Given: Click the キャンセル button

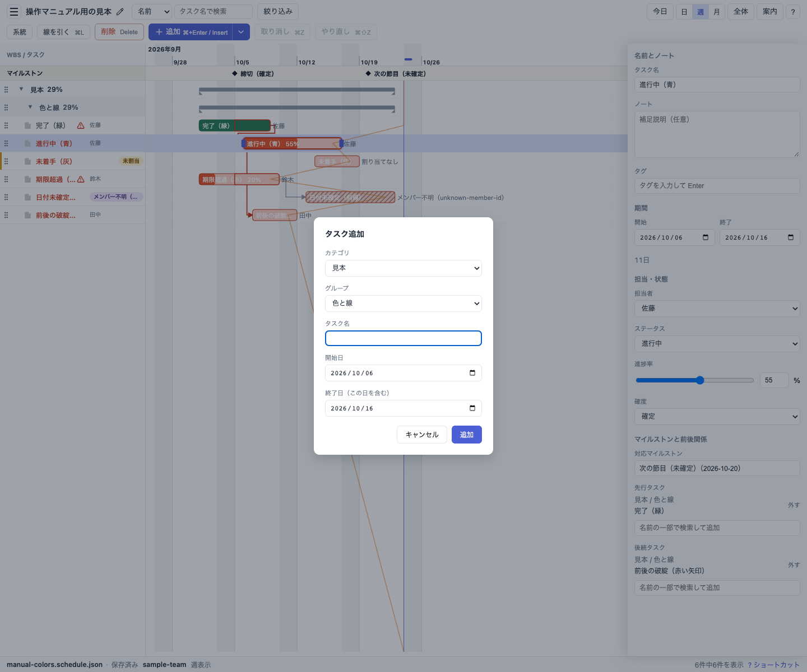Looking at the screenshot, I should click(422, 435).
